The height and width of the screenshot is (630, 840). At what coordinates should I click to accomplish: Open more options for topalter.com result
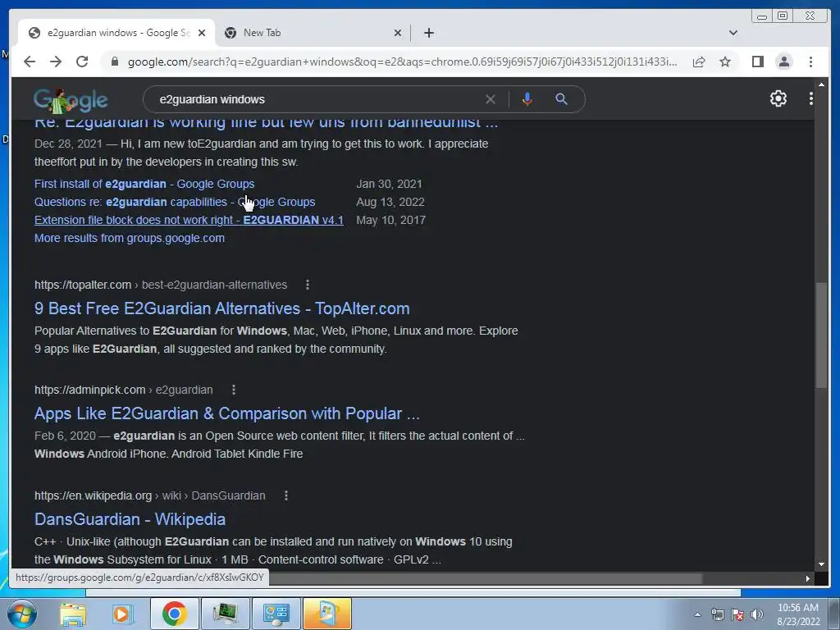(307, 285)
